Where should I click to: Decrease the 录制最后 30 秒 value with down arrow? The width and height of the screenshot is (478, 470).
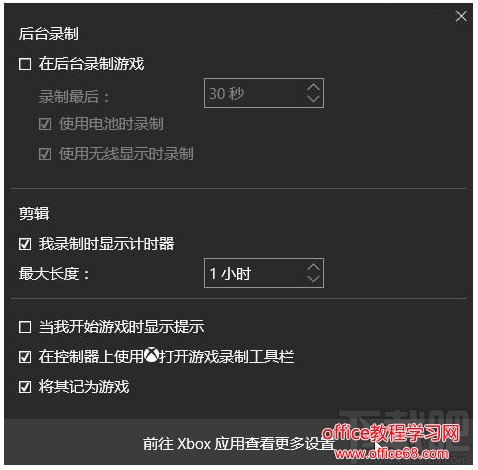[313, 99]
